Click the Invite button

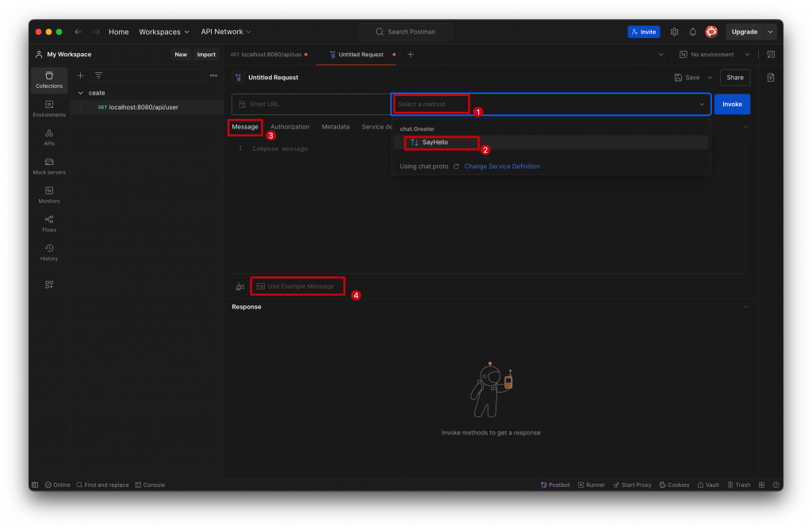(x=644, y=32)
